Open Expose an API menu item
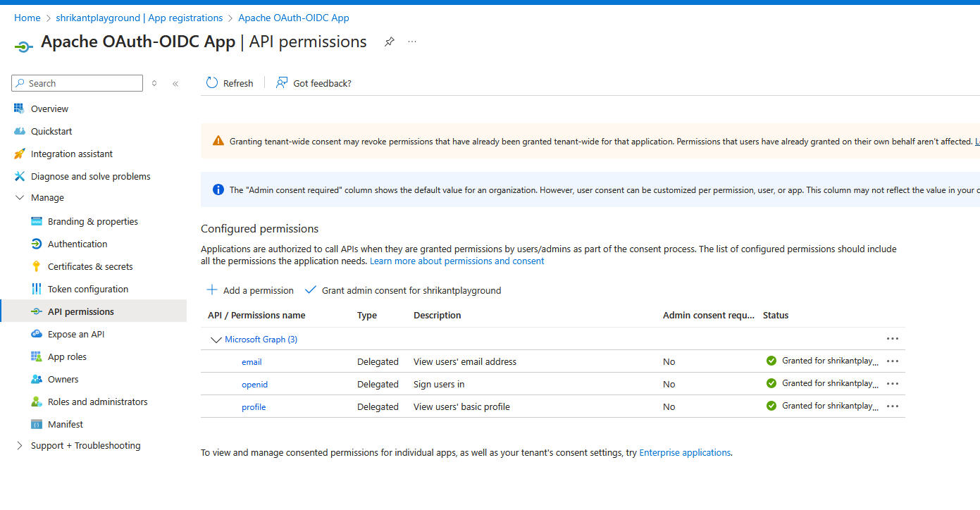This screenshot has width=980, height=510. click(76, 334)
